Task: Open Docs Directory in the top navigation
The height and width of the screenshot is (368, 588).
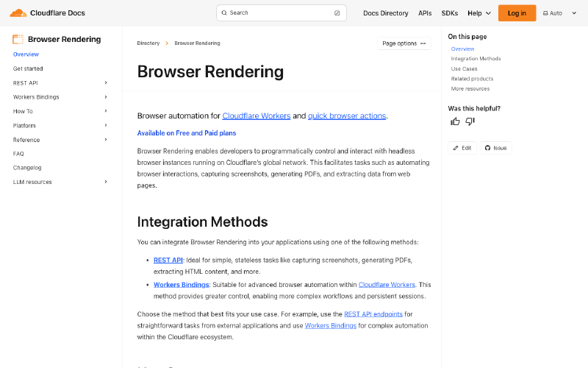Action: [x=385, y=13]
